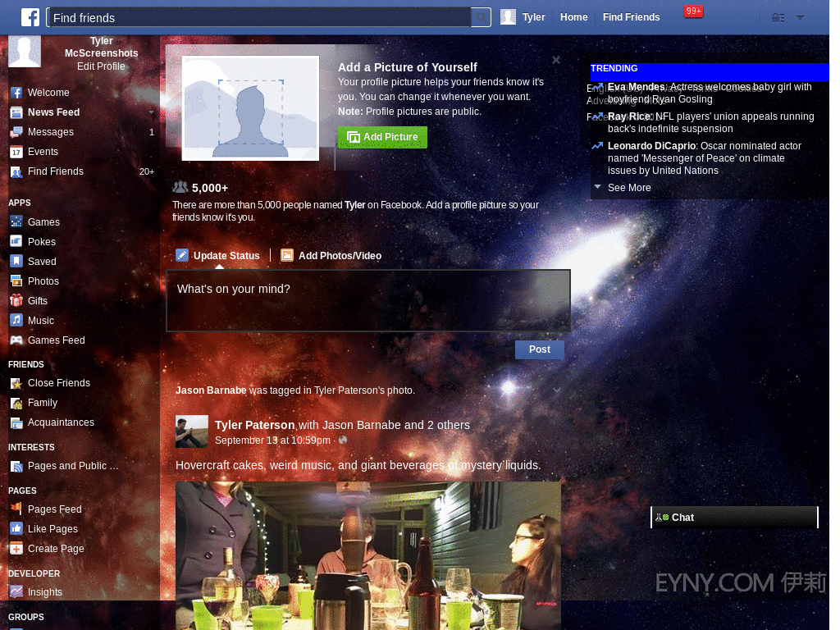Open the Jason Barnabe profile link
This screenshot has height=630, width=840.
(211, 390)
